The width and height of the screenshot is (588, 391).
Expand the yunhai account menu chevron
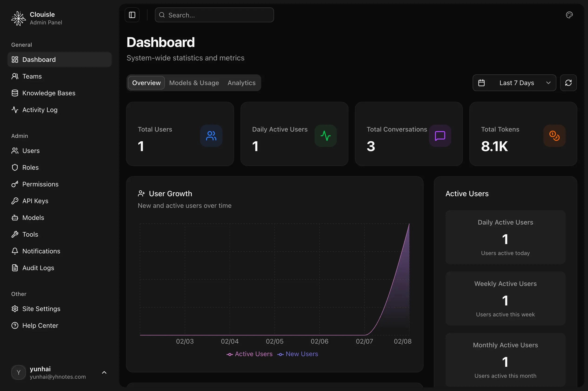[104, 373]
